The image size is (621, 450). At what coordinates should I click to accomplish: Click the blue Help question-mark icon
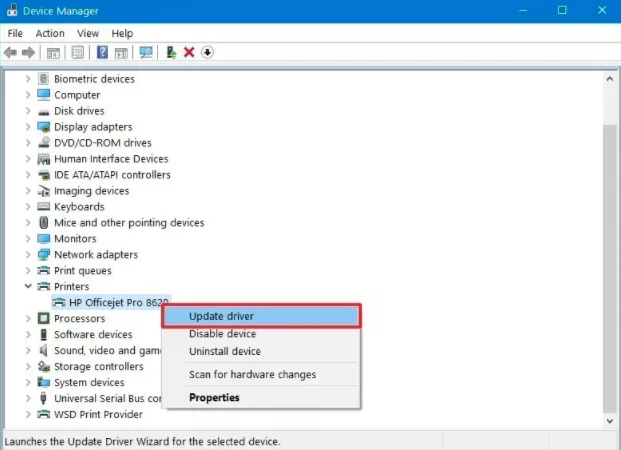coord(102,52)
